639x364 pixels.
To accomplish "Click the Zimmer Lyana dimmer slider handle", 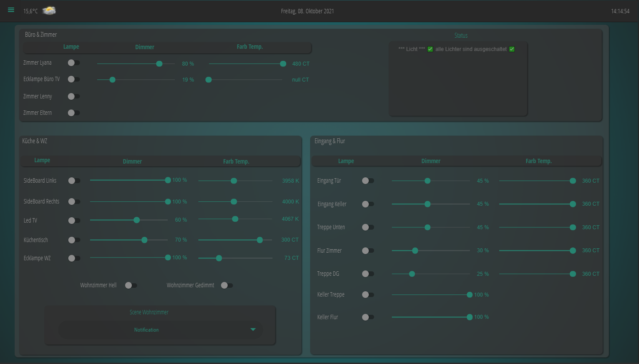I will point(159,64).
